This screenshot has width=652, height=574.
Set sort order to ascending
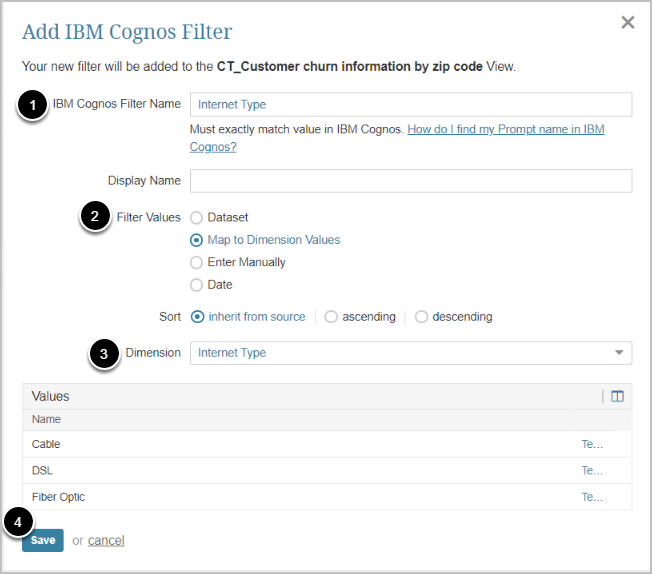pos(332,317)
